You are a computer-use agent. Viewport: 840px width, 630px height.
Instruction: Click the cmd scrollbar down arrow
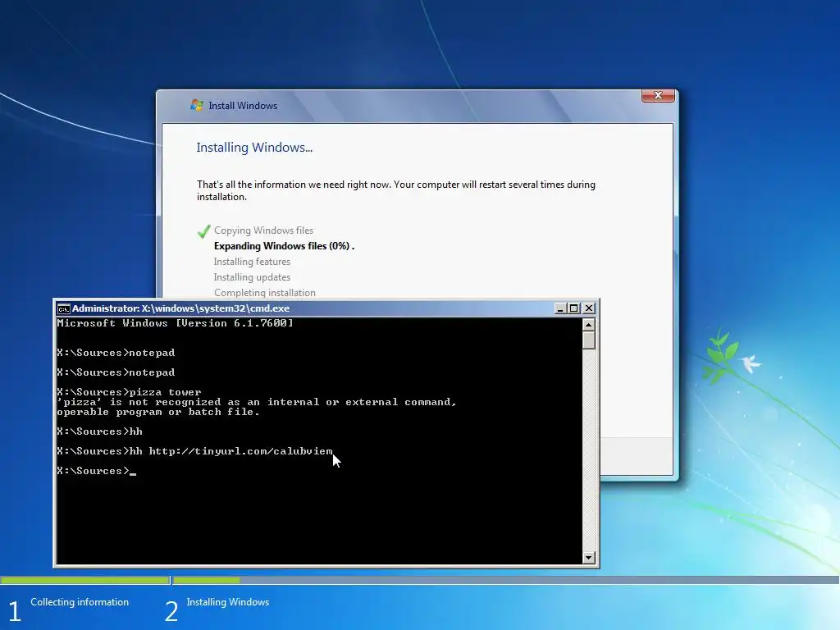tap(588, 558)
